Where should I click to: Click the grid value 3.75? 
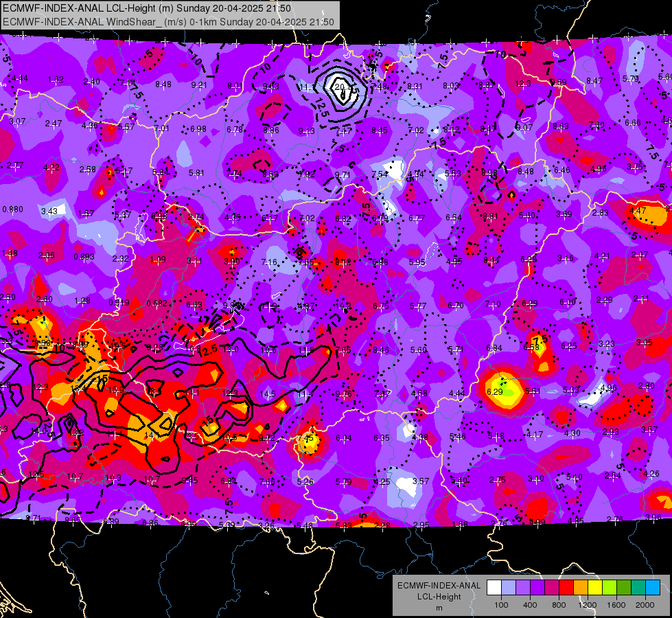(x=635, y=166)
